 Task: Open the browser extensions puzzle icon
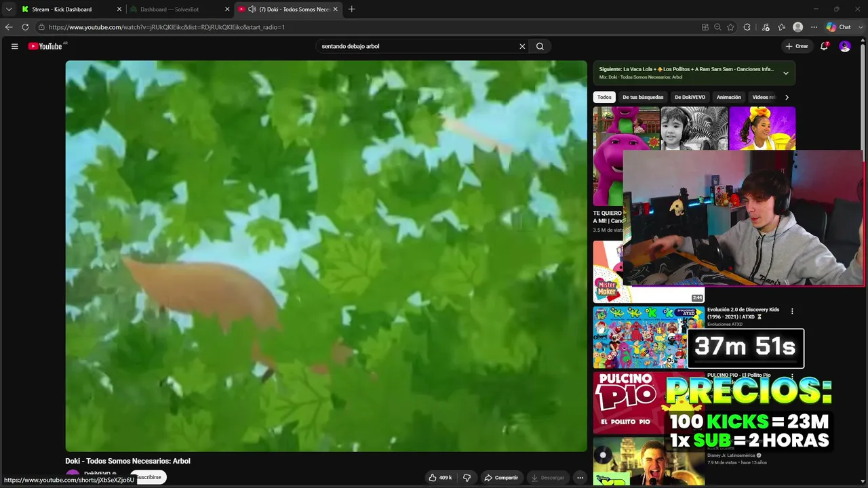pos(747,27)
